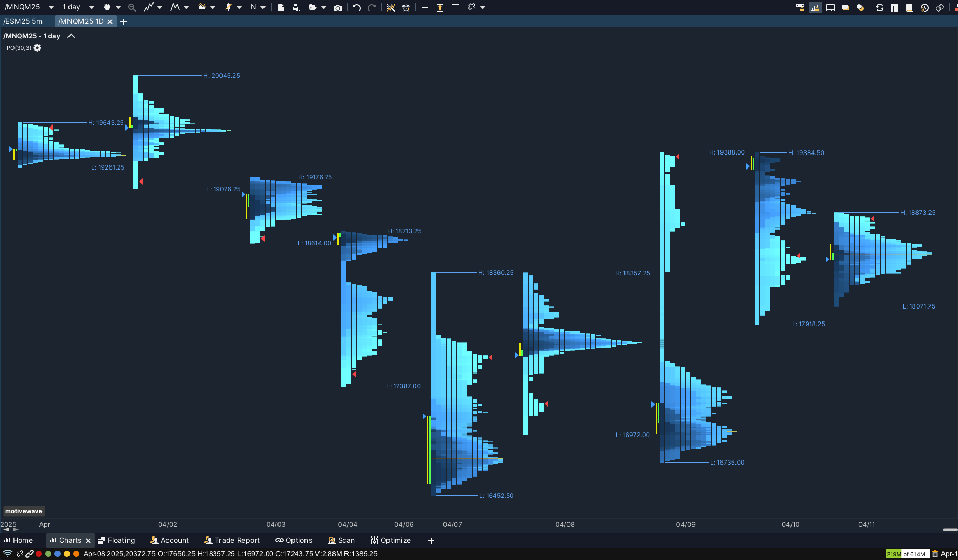Click the strategies pin icon
Image resolution: width=958 pixels, height=560 pixels.
[228, 7]
